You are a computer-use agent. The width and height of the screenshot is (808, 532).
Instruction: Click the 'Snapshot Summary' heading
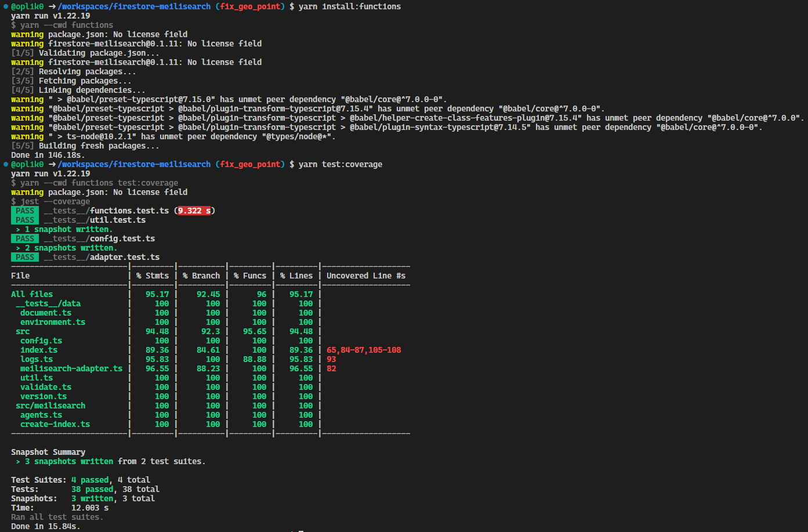(x=48, y=452)
